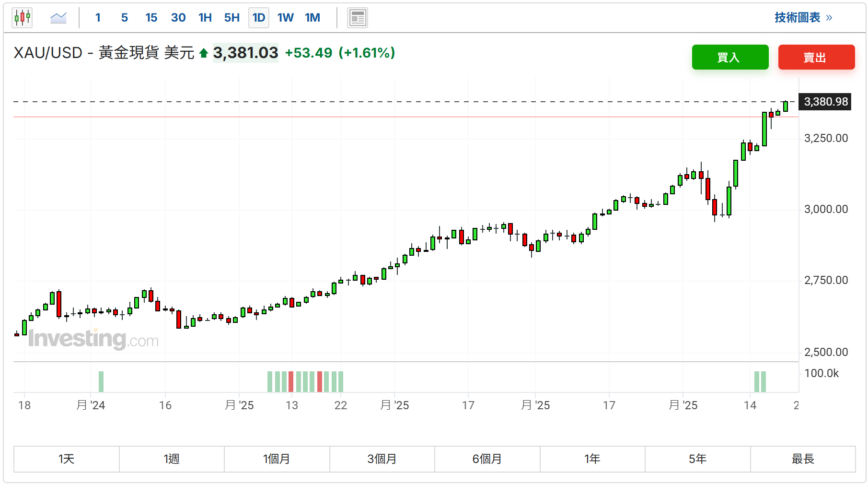
Task: Click the date label 18 on time axis
Action: [24, 405]
